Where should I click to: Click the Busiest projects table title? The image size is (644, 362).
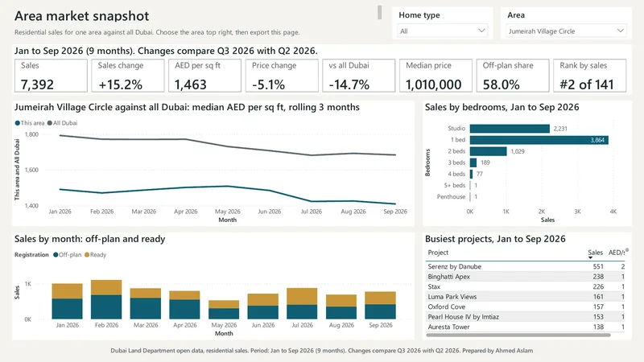click(x=495, y=239)
